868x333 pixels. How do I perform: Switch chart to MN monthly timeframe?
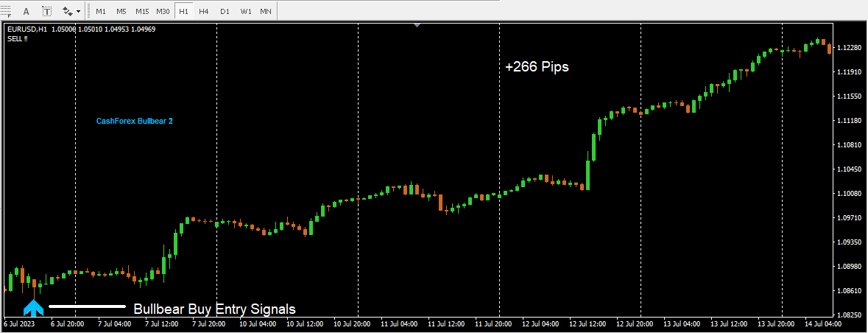pyautogui.click(x=266, y=11)
